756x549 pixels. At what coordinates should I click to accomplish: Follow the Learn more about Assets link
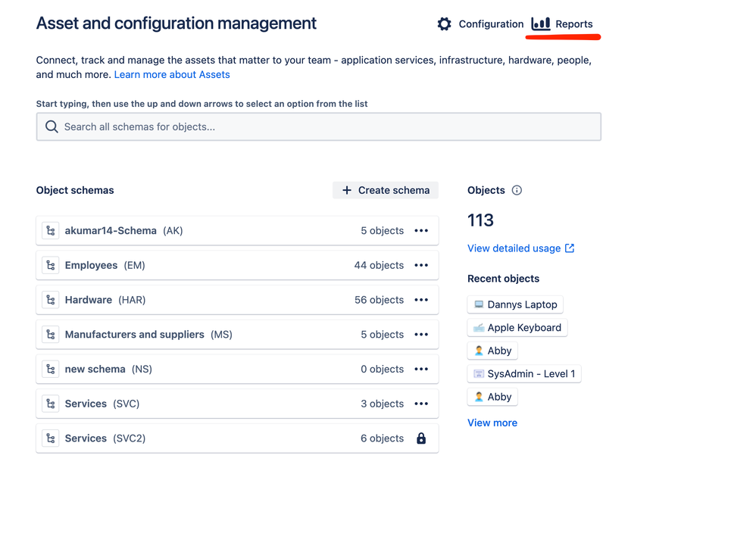point(172,75)
